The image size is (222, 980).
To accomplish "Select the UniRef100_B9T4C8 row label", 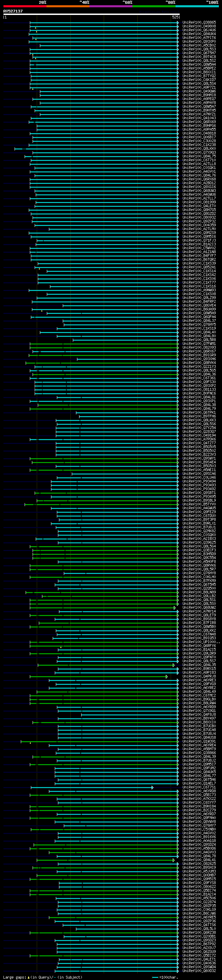I will (199, 57).
